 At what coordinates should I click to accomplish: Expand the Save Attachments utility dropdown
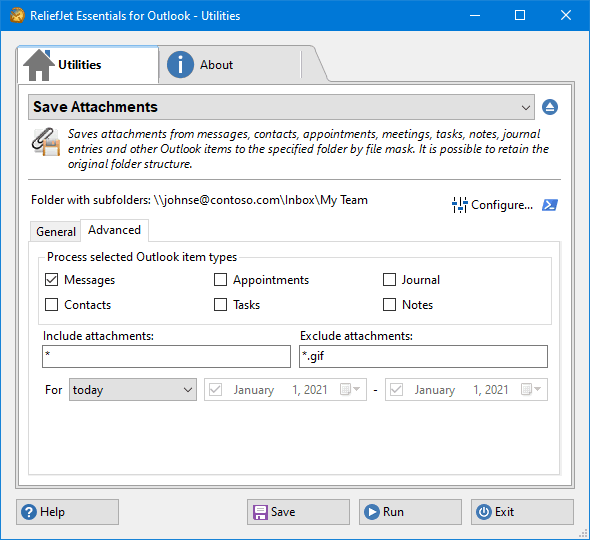tap(281, 107)
